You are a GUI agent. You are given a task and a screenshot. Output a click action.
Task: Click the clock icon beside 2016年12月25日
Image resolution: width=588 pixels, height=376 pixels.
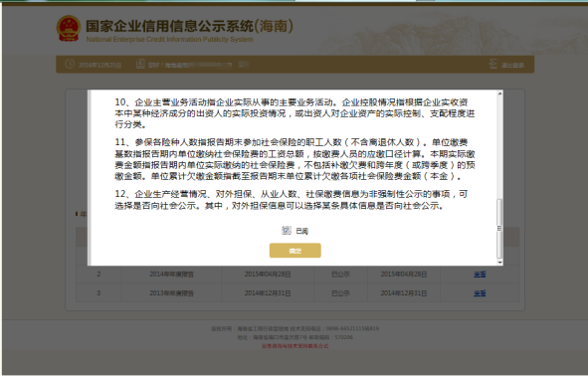click(x=70, y=64)
